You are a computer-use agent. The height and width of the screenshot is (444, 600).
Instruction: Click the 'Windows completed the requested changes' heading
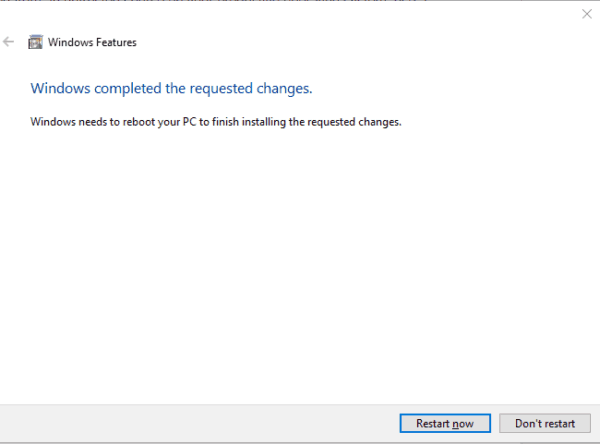pos(172,88)
